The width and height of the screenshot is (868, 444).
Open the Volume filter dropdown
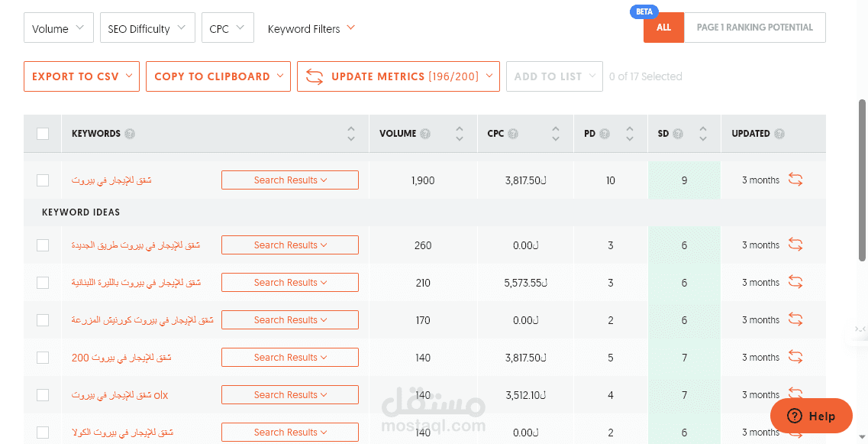(59, 28)
